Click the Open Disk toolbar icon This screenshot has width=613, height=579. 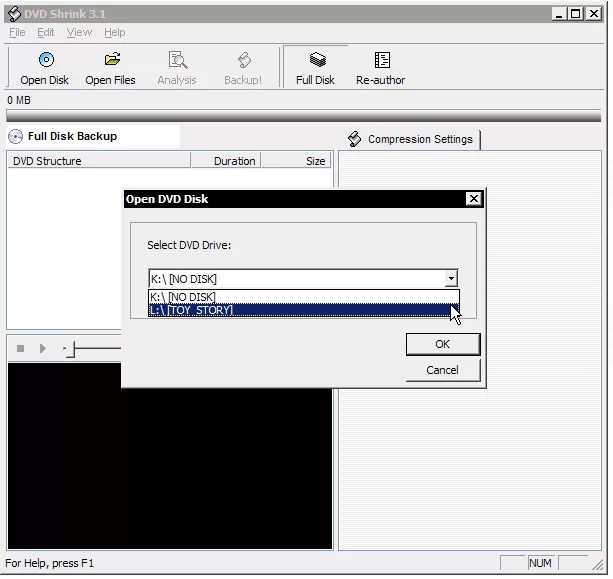(x=46, y=60)
